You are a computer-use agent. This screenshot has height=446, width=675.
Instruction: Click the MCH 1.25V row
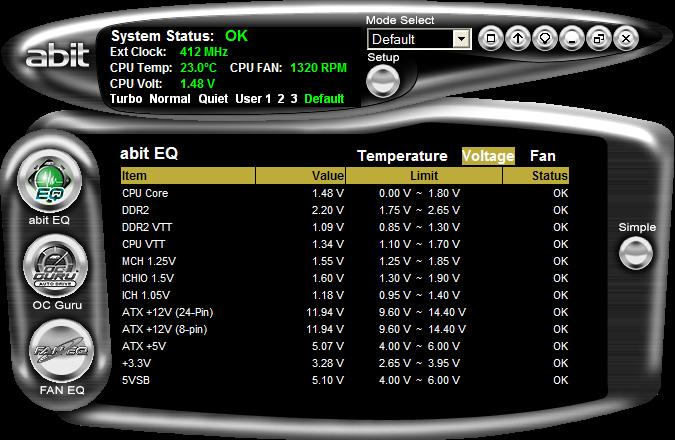[344, 261]
